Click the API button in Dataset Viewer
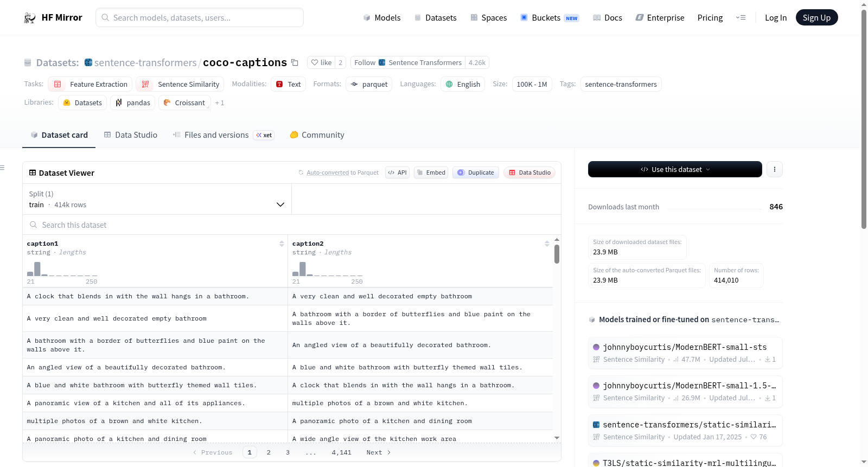Viewport: 868px width, 467px height. 397,172
